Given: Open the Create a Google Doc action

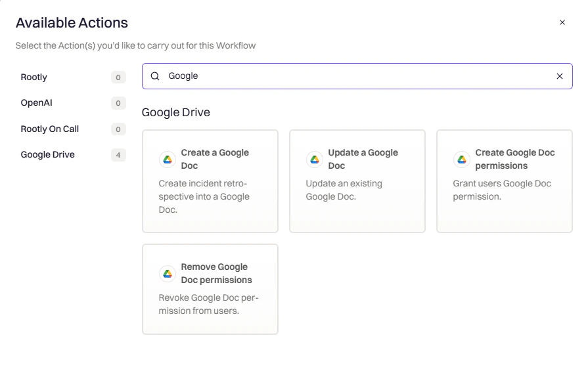Looking at the screenshot, I should (210, 181).
